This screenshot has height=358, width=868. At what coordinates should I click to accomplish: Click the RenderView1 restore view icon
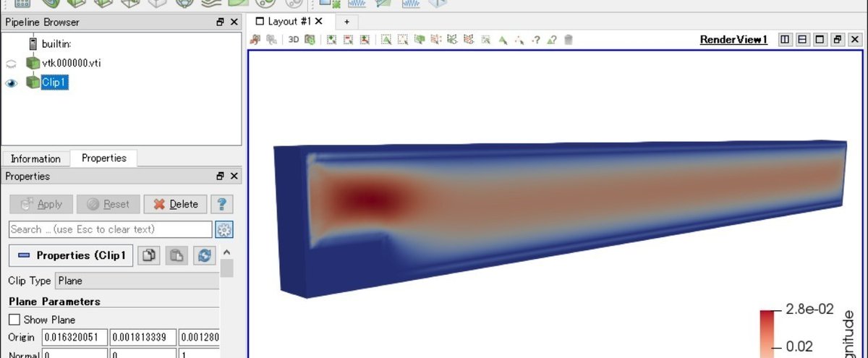click(837, 40)
